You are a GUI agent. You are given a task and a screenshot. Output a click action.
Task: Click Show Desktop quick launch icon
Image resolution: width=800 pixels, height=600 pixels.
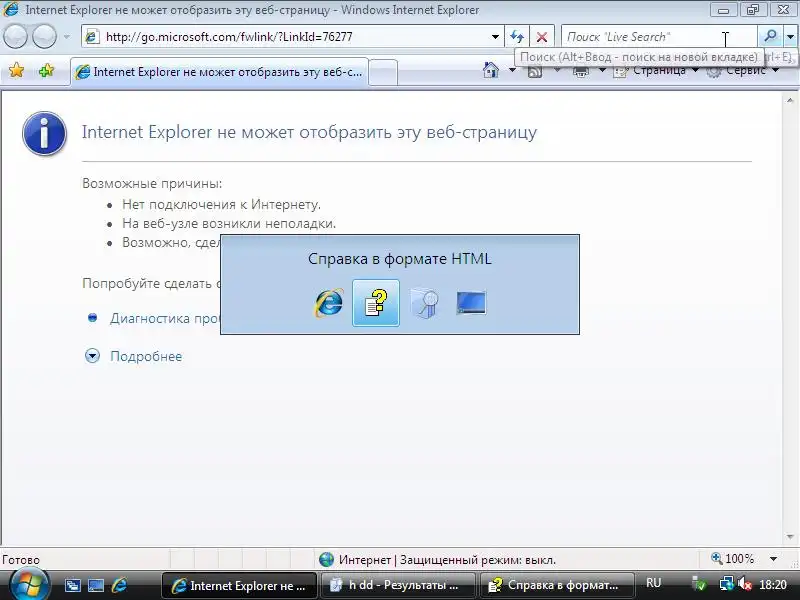pos(95,585)
